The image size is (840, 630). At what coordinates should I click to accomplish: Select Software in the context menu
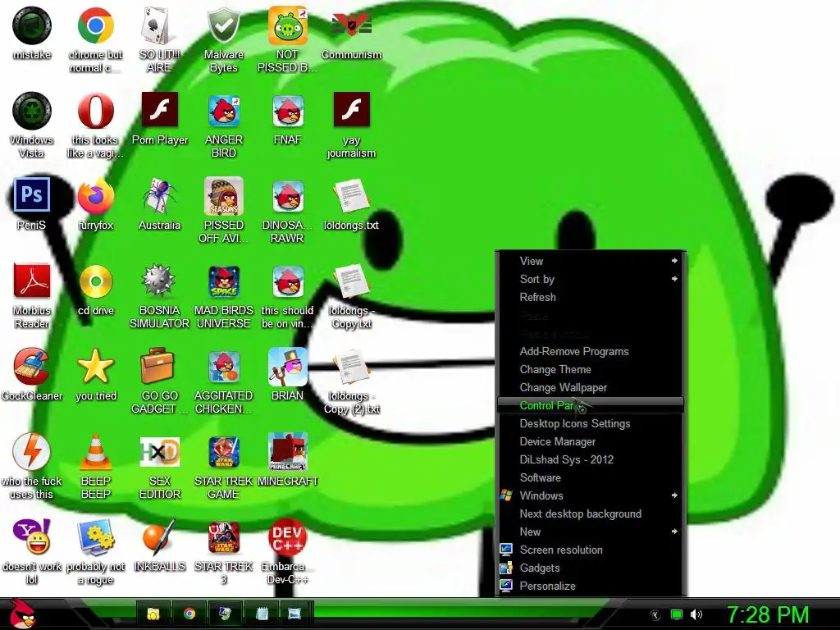pyautogui.click(x=591, y=478)
